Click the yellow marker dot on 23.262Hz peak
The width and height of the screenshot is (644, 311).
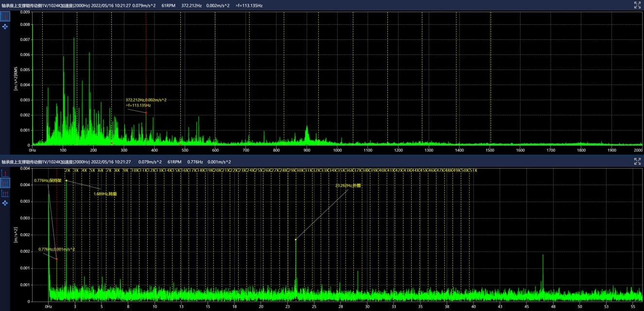tap(296, 239)
